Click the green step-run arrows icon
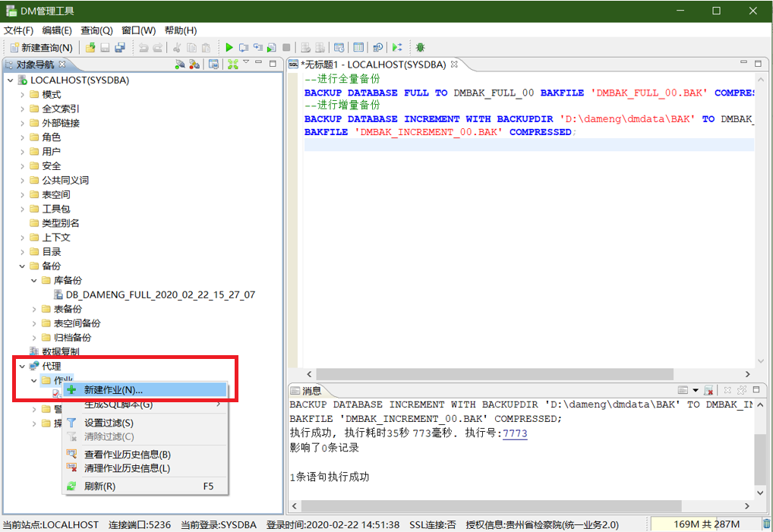 [397, 47]
